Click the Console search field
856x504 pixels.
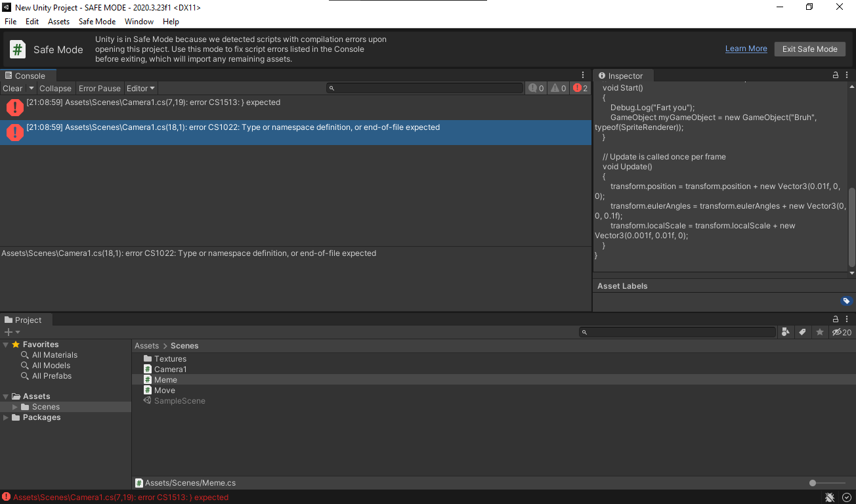tap(425, 88)
